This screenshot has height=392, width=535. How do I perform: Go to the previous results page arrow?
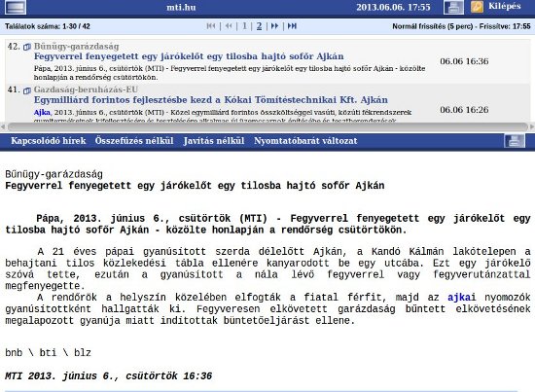(229, 26)
